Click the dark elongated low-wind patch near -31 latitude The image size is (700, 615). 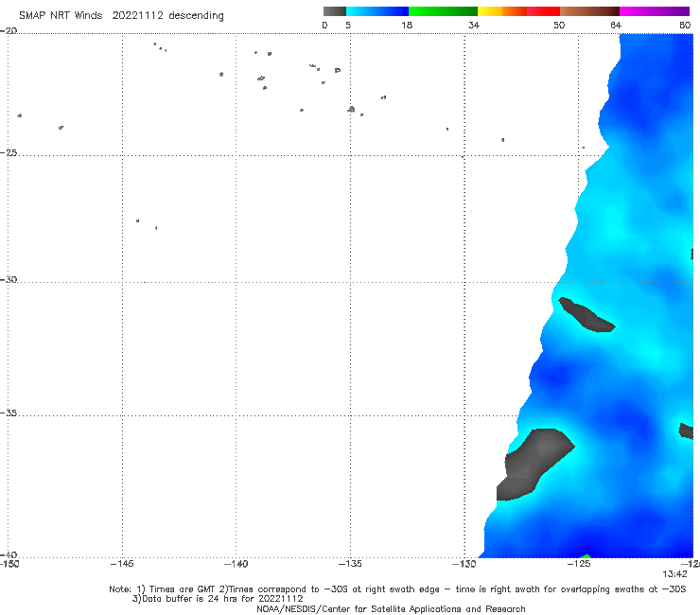586,315
